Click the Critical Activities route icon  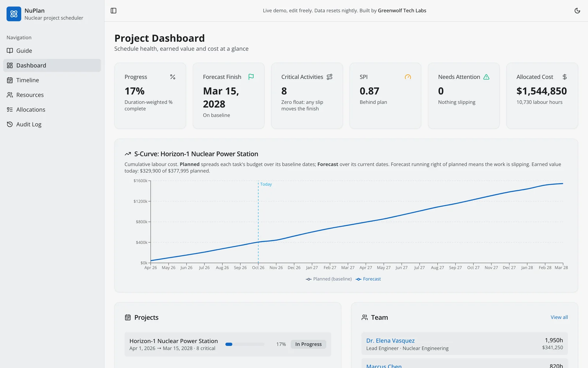click(330, 77)
